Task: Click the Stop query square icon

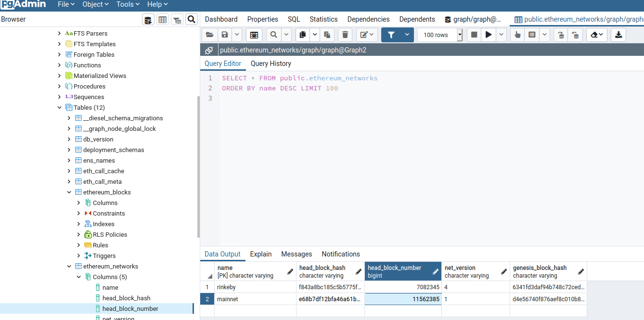Action: pyautogui.click(x=474, y=35)
